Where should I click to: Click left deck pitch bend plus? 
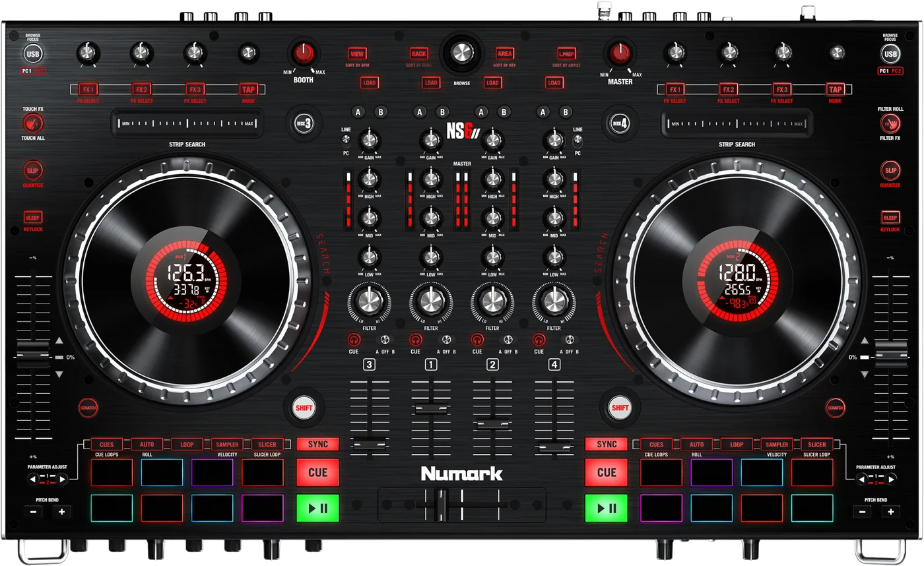click(x=61, y=511)
